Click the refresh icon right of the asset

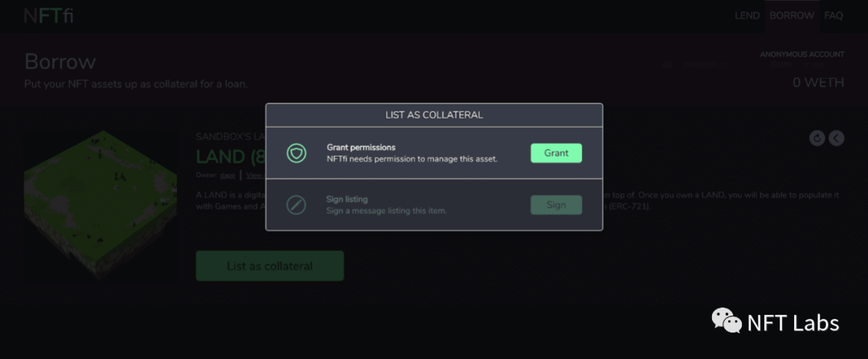[817, 138]
